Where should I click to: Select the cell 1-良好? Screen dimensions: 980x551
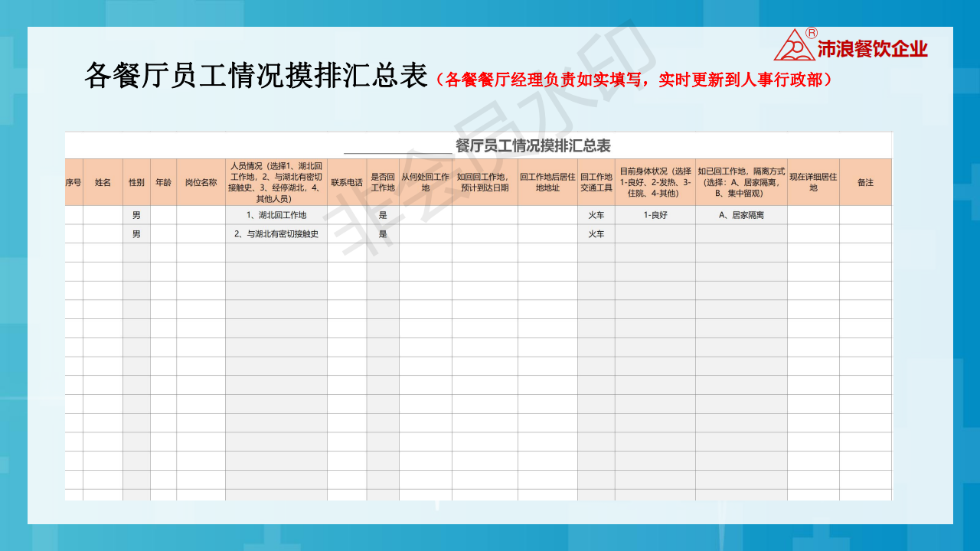(655, 215)
